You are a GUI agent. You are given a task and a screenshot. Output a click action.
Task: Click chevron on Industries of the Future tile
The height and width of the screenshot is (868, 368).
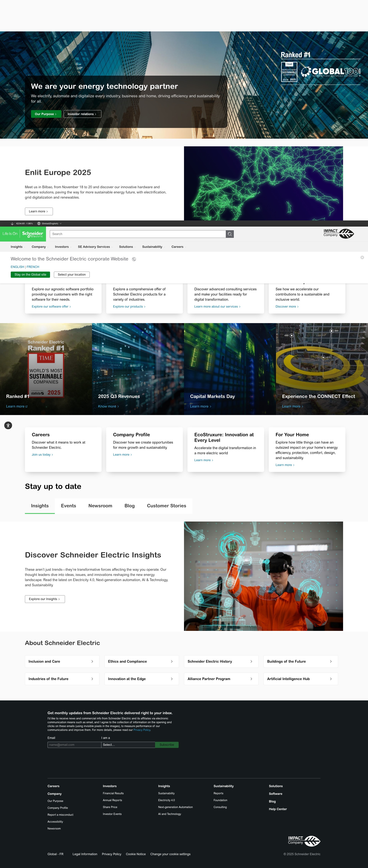click(92, 679)
